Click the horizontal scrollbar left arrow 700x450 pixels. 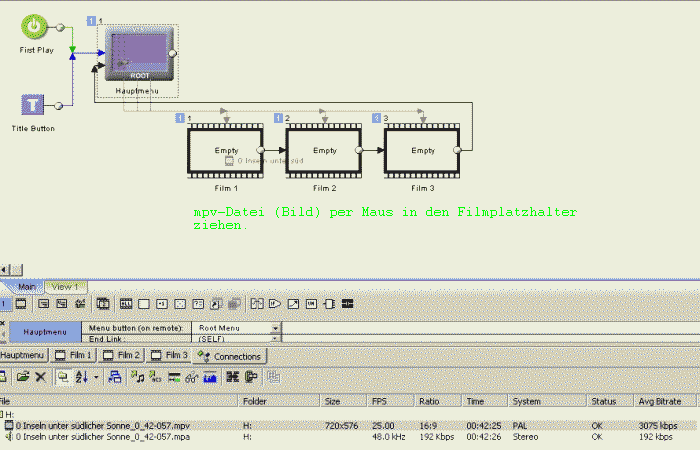click(5, 269)
